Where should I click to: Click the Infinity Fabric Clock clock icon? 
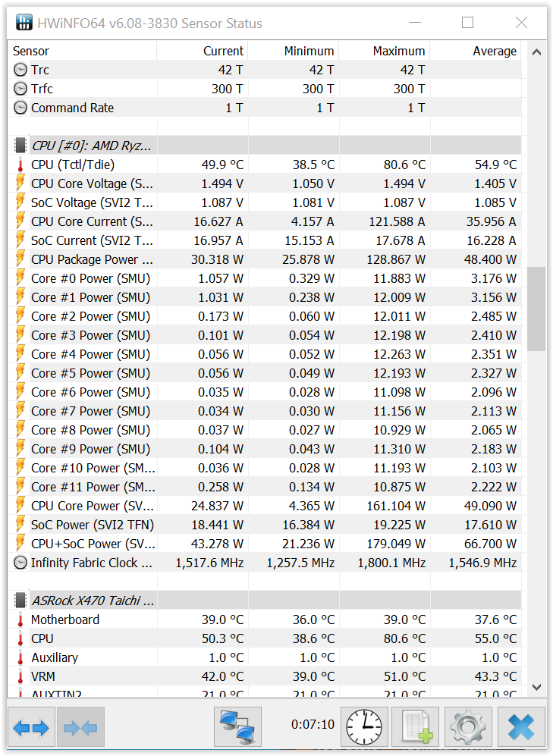coord(20,563)
